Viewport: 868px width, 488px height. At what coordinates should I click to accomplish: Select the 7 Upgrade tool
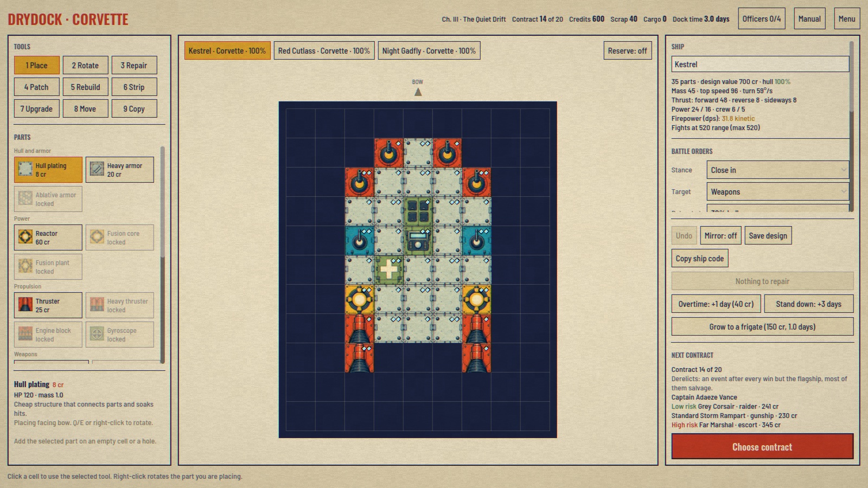coord(36,108)
